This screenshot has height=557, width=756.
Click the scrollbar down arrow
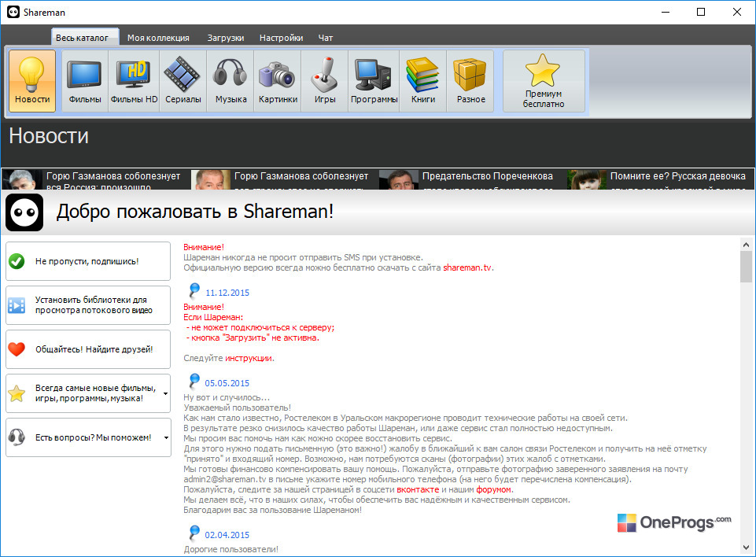(747, 548)
